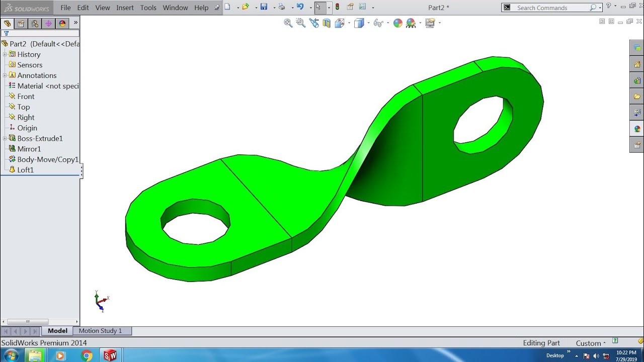Open the Insert menu
644x362 pixels.
tap(125, 8)
